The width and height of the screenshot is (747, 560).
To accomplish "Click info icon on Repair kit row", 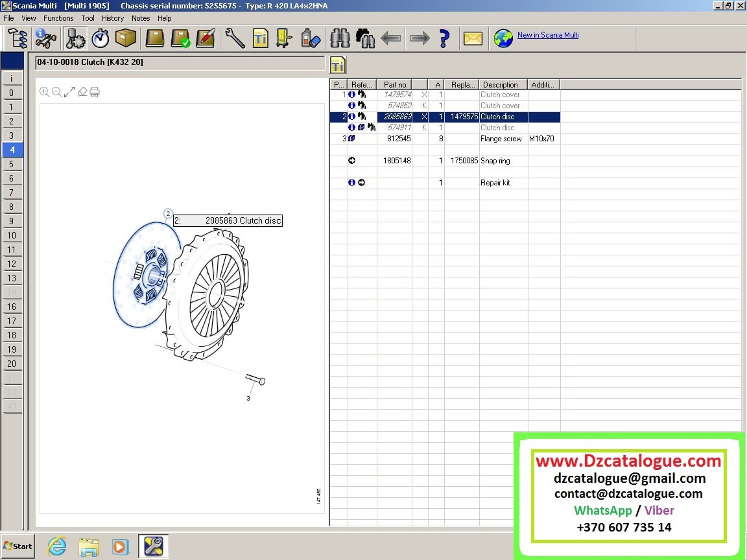I will tap(351, 182).
